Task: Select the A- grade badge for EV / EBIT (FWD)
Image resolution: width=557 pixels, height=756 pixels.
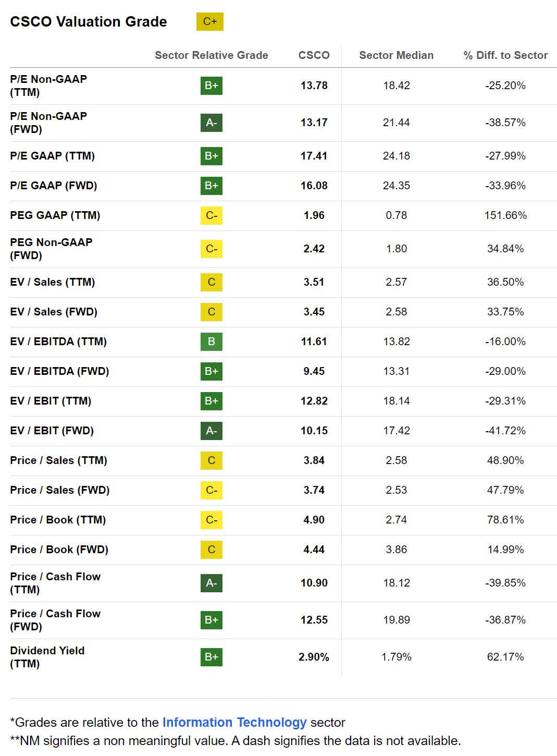Action: click(211, 431)
